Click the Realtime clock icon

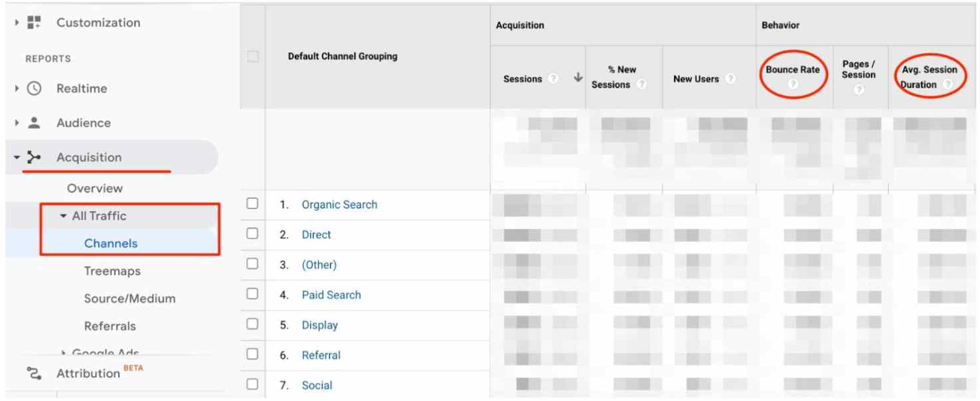pyautogui.click(x=34, y=88)
